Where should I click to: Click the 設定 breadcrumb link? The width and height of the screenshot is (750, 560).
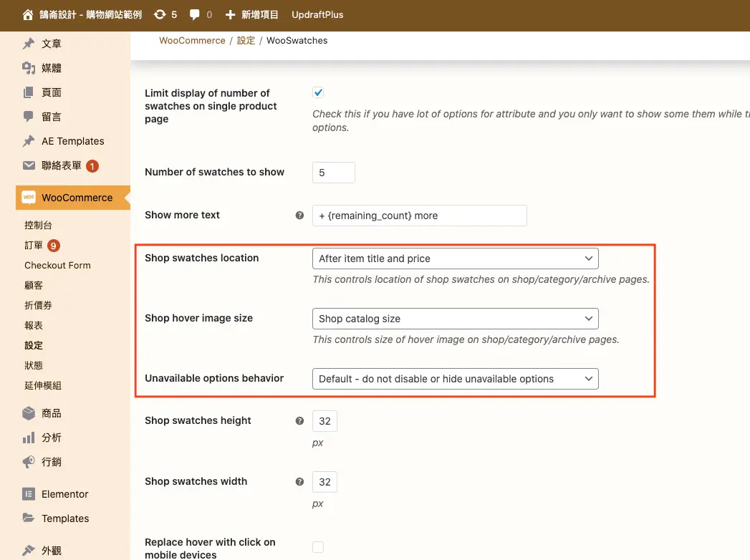click(246, 41)
